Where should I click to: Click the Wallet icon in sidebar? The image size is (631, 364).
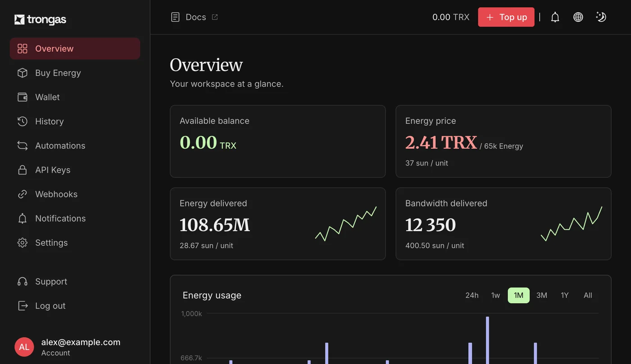point(23,97)
